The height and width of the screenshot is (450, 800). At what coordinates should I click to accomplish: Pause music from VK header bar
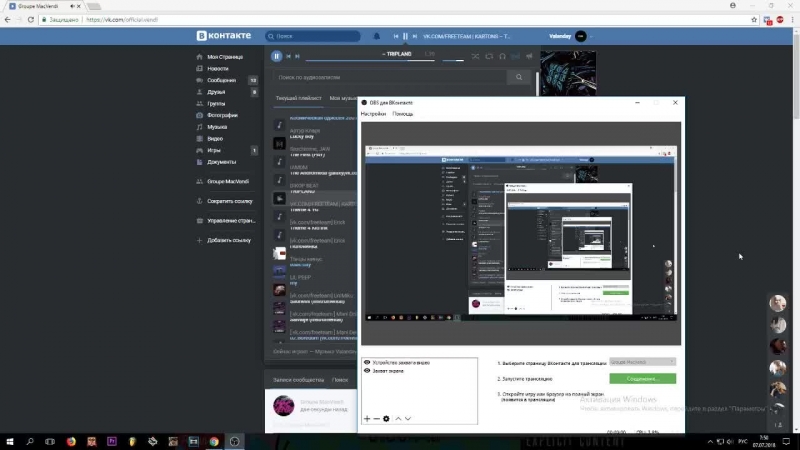coord(405,36)
